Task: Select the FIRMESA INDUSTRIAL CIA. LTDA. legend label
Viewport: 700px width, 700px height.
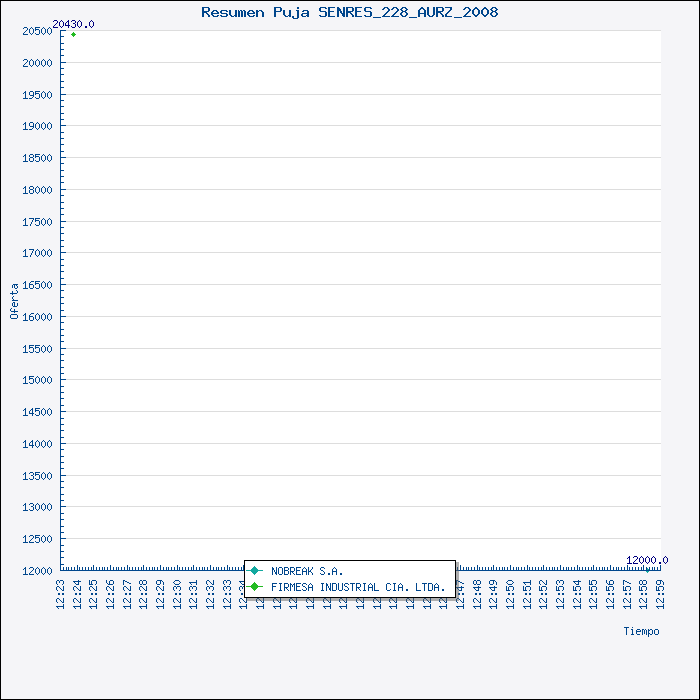Action: (358, 587)
